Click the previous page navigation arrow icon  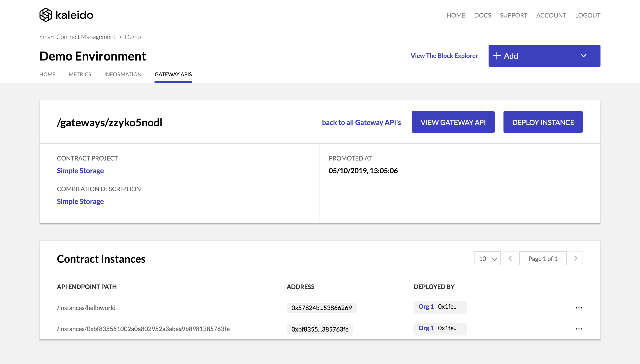coord(510,258)
